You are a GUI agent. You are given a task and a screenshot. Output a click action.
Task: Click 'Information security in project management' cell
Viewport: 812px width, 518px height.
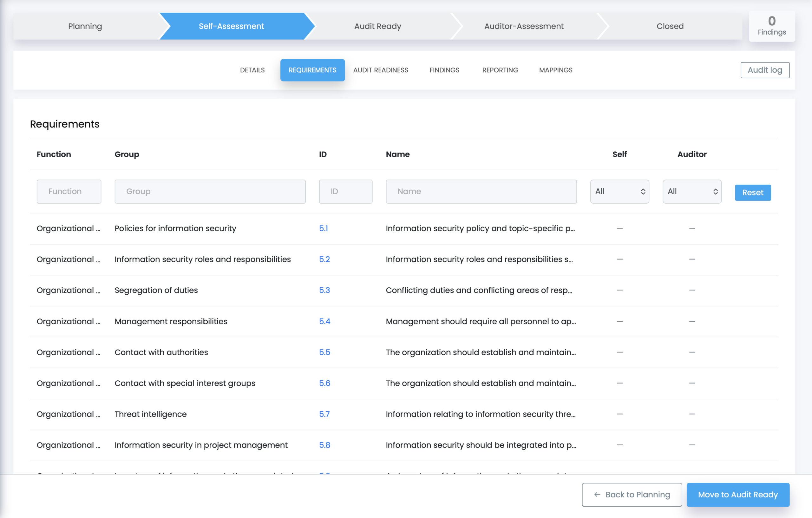tap(201, 445)
